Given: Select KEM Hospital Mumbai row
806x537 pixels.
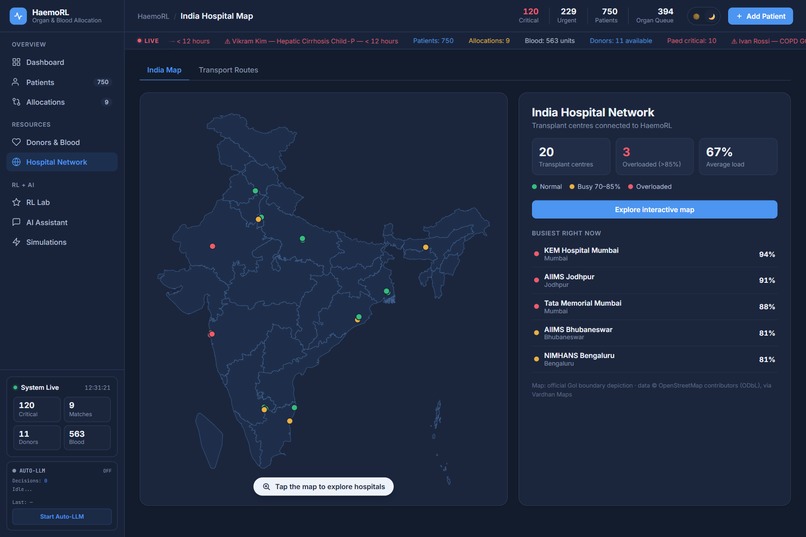Looking at the screenshot, I should (654, 254).
